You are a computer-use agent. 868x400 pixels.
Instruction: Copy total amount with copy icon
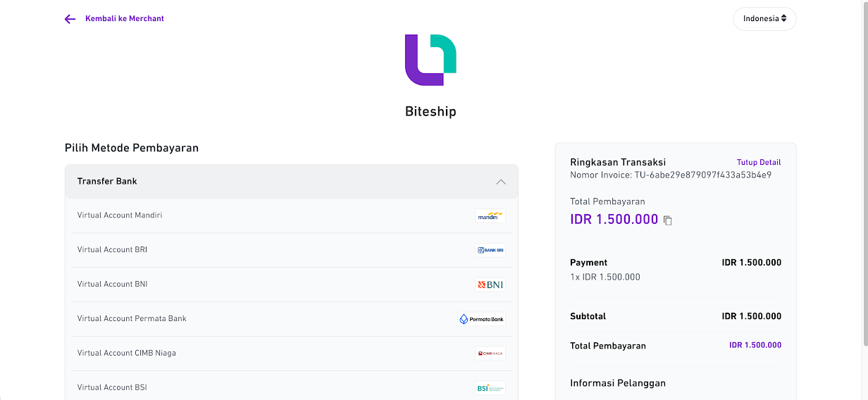(x=668, y=220)
